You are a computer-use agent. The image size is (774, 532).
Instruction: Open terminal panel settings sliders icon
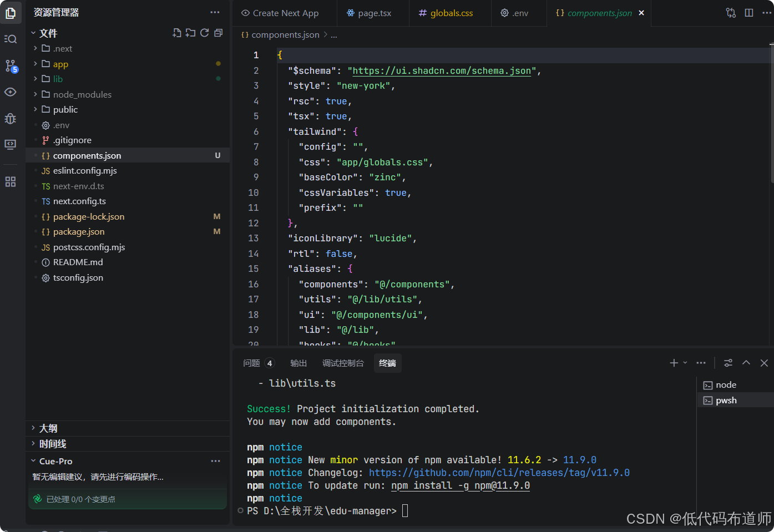pyautogui.click(x=728, y=363)
